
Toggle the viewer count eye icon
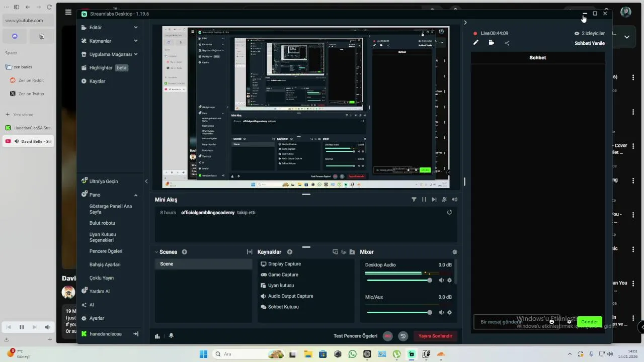(577, 33)
